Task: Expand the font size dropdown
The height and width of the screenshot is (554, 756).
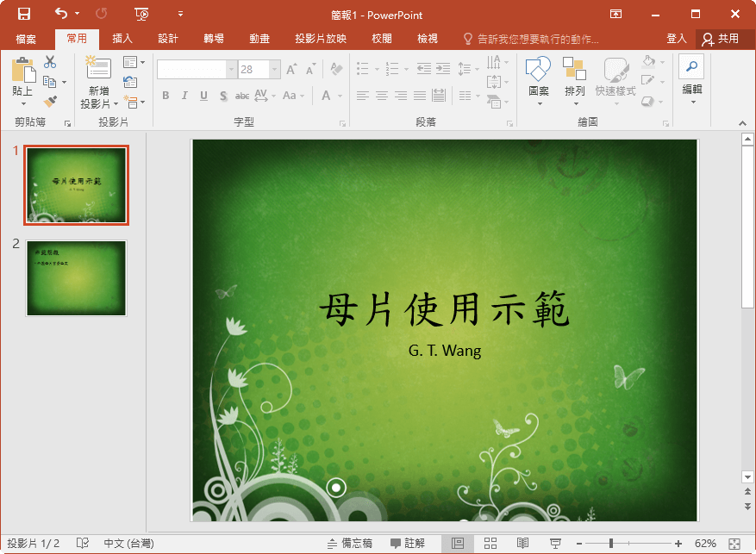Action: click(x=275, y=70)
